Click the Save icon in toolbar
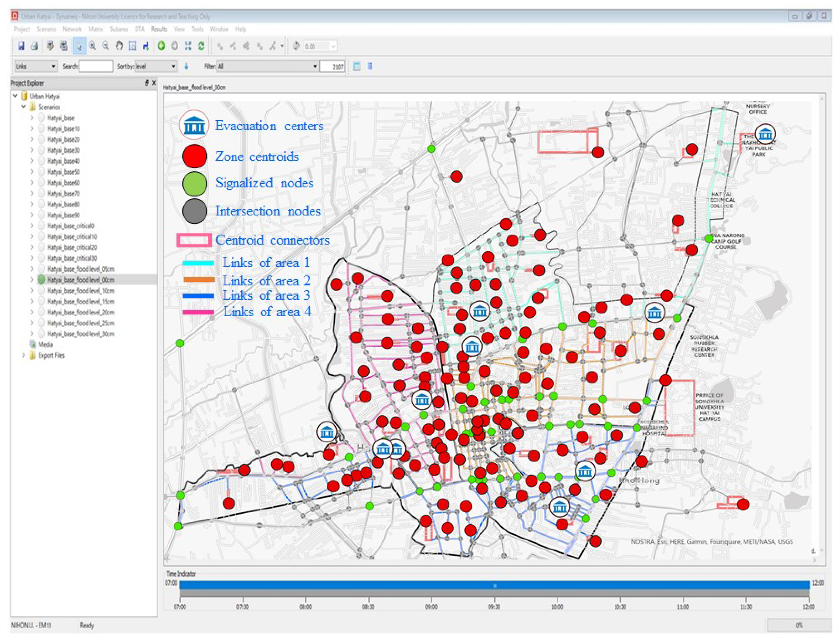Image resolution: width=840 pixels, height=643 pixels. pyautogui.click(x=21, y=46)
